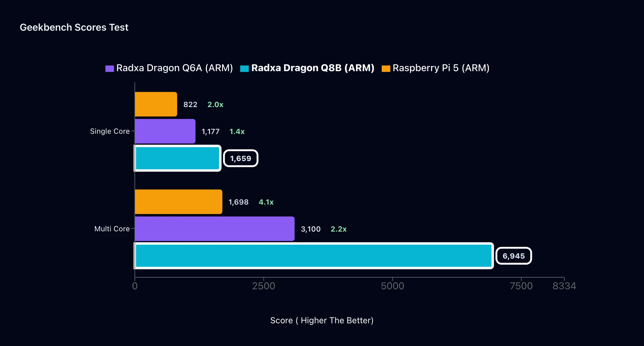
Task: Click the Geekbench Scores Test title
Action: coord(74,27)
